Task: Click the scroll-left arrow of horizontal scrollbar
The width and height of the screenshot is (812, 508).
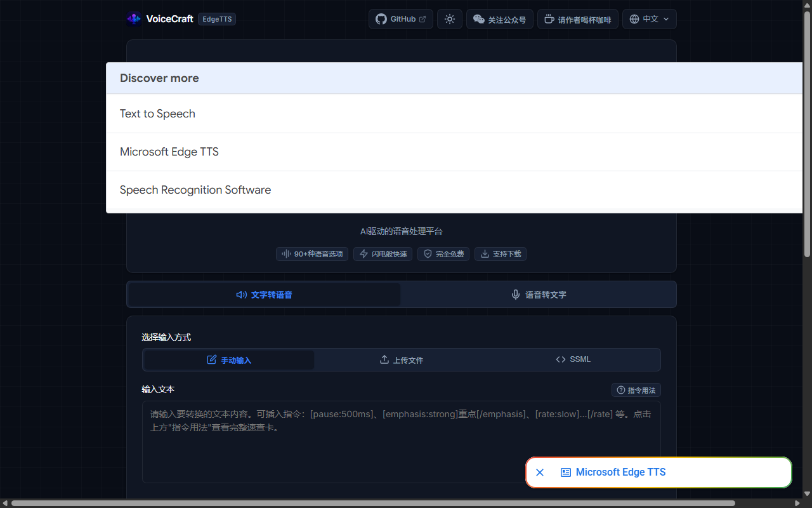Action: point(4,504)
